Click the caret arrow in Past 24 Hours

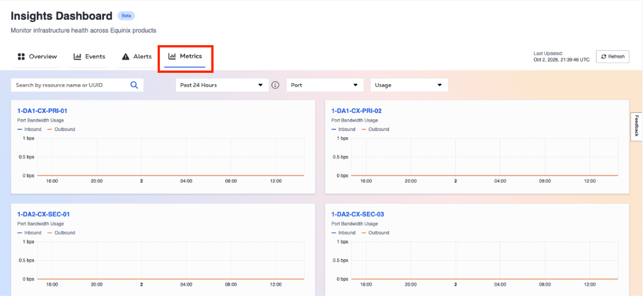tap(260, 85)
